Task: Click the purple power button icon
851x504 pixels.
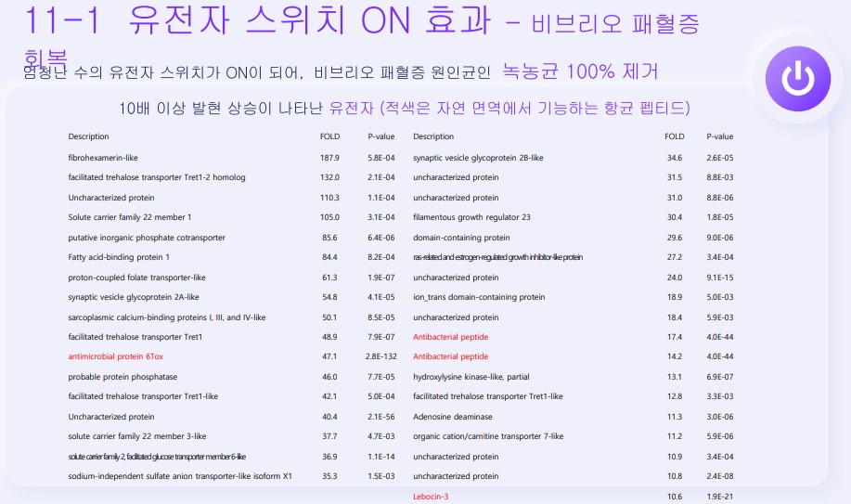Action: tap(794, 78)
